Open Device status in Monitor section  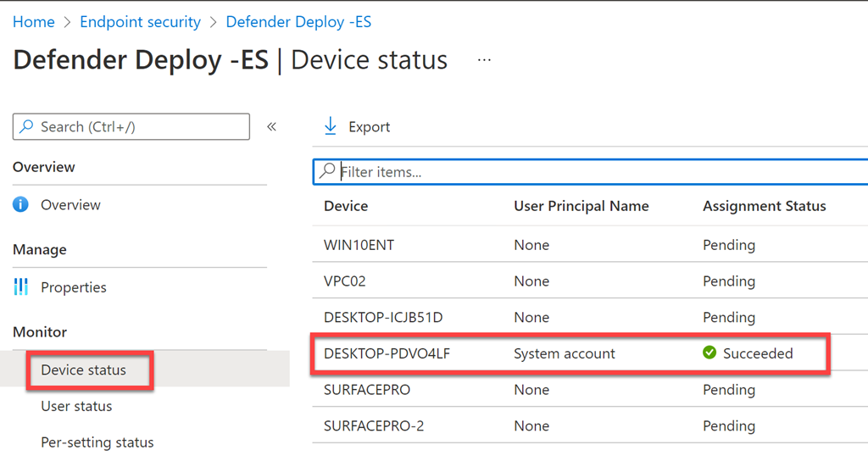coord(83,370)
